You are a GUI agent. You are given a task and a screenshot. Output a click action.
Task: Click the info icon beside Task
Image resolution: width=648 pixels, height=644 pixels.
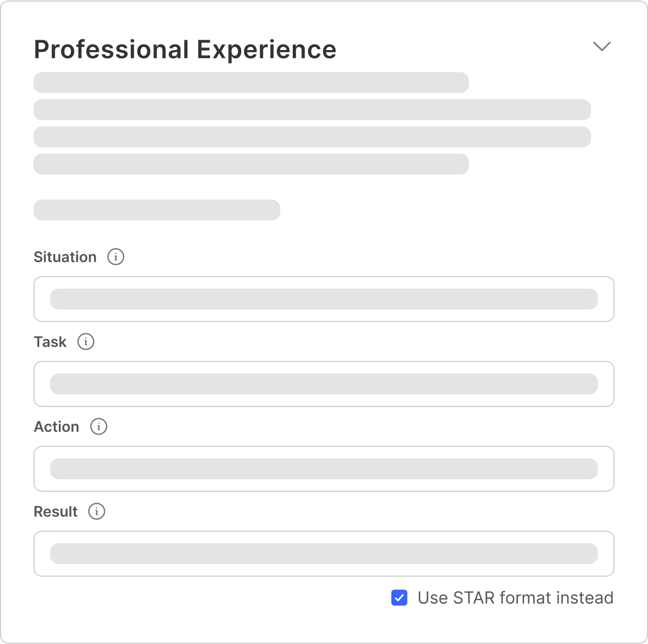(86, 342)
